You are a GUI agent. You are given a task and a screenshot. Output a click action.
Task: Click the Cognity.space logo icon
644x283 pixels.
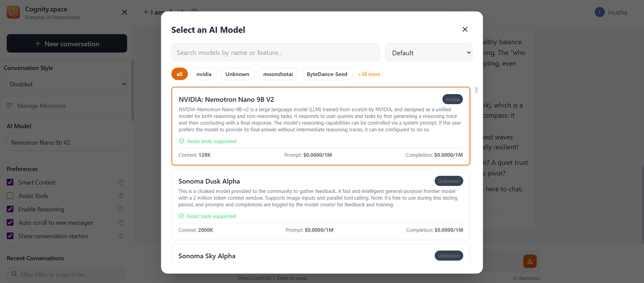pos(13,12)
